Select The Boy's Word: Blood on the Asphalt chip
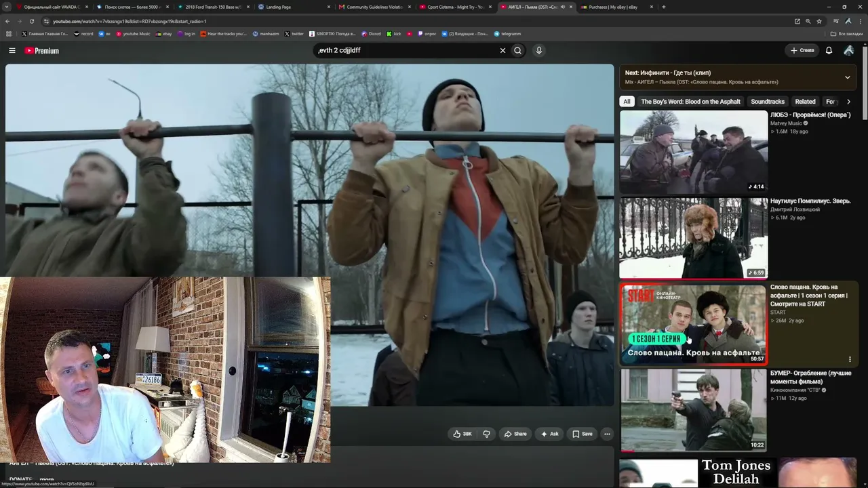Viewport: 868px width, 488px height. tap(690, 102)
